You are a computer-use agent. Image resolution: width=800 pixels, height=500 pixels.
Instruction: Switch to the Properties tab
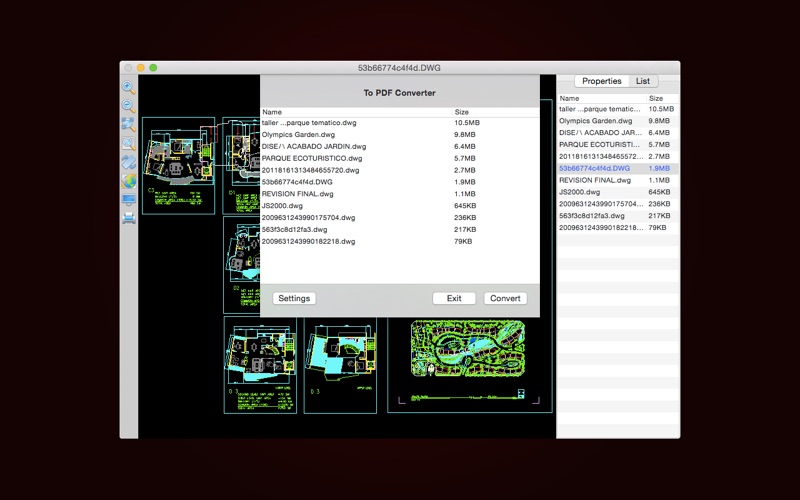(x=602, y=81)
